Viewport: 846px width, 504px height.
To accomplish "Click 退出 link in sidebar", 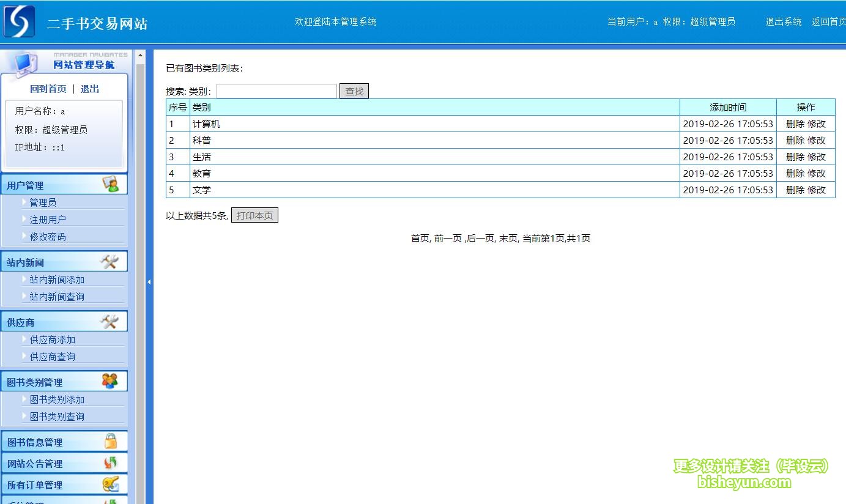I will point(90,89).
